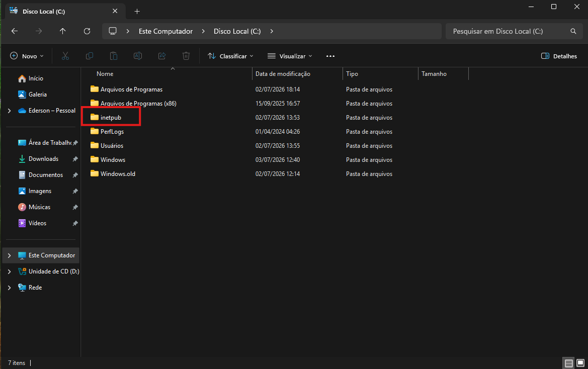Open the Visualizar view dropdown
The width and height of the screenshot is (588, 369).
[290, 56]
